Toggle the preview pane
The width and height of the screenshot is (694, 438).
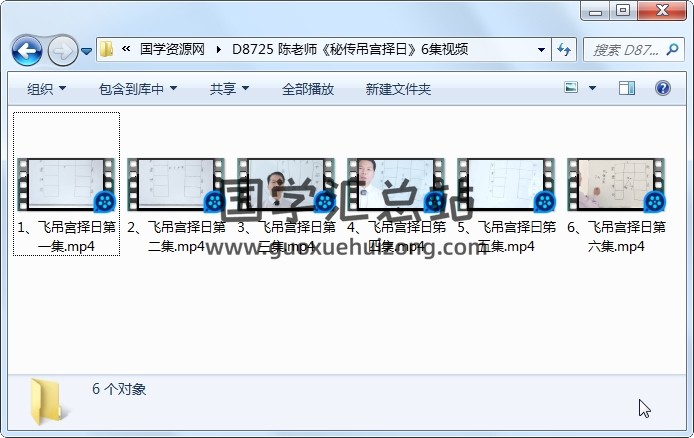tap(627, 88)
